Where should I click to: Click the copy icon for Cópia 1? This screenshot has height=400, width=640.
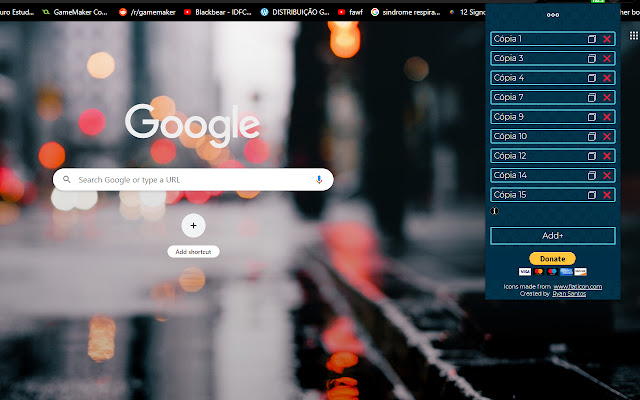click(591, 39)
